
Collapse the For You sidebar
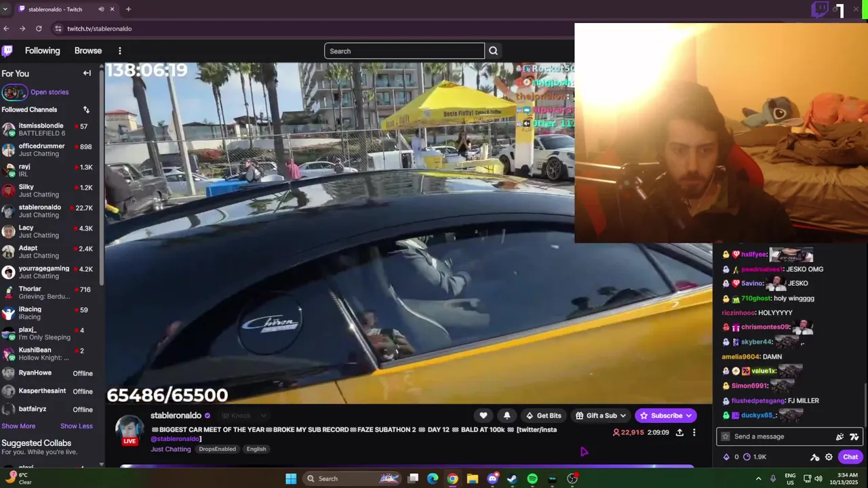tap(87, 73)
